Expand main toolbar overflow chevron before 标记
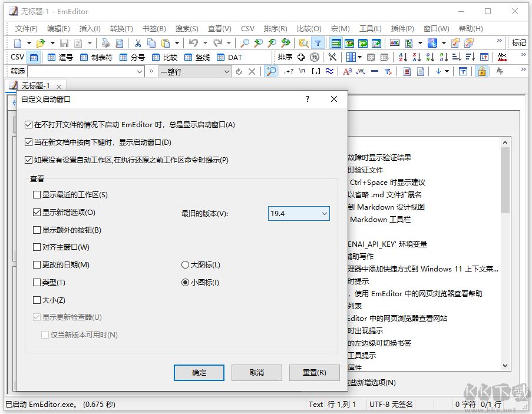532x414 pixels. pos(499,41)
